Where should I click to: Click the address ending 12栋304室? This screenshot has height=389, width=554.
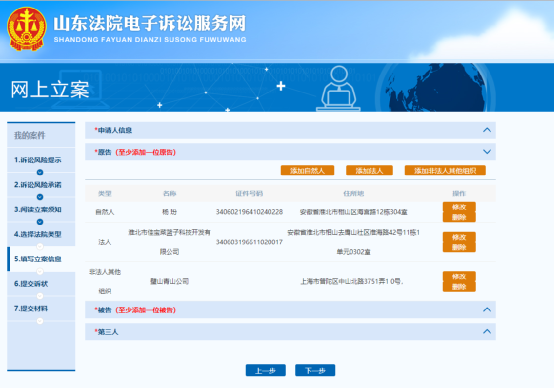pyautogui.click(x=353, y=212)
